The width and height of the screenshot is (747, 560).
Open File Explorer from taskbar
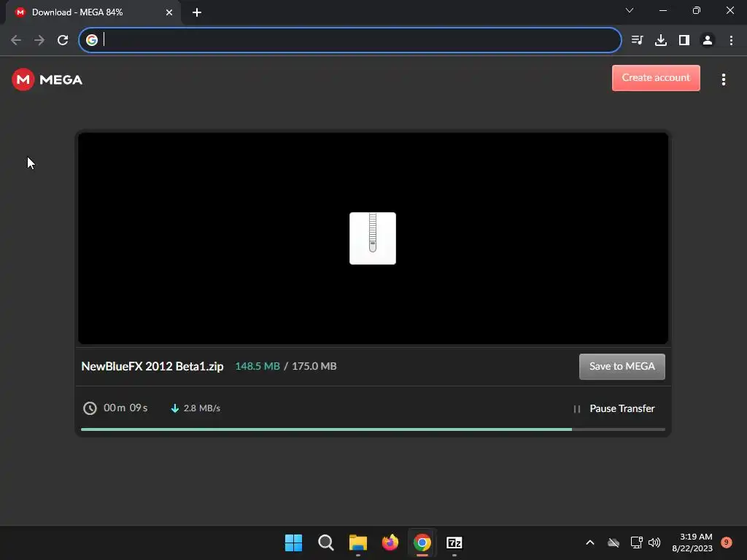point(357,542)
